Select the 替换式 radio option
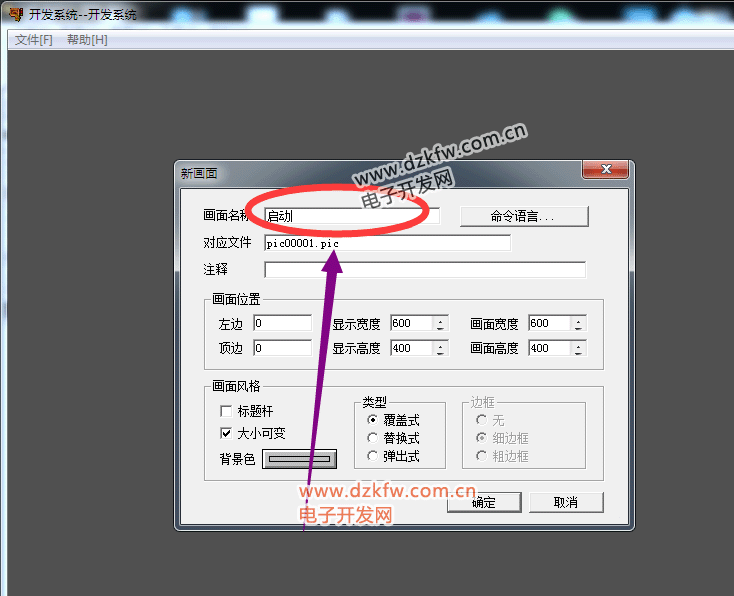734x596 pixels. point(373,438)
